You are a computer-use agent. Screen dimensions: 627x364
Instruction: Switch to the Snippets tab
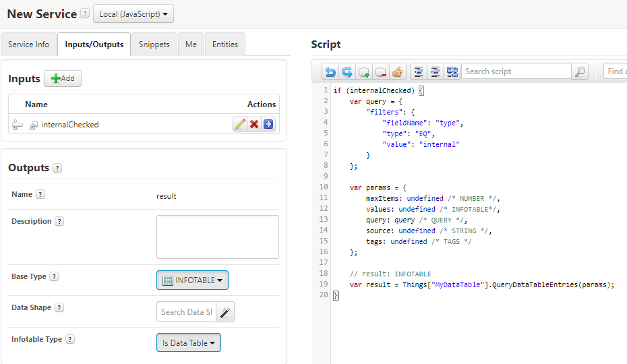(154, 44)
